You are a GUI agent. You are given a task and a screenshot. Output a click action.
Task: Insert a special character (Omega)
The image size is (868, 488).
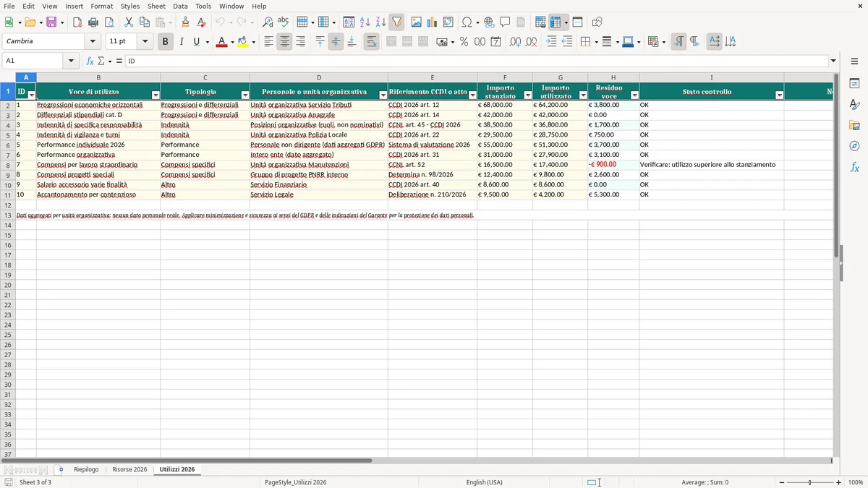(467, 22)
